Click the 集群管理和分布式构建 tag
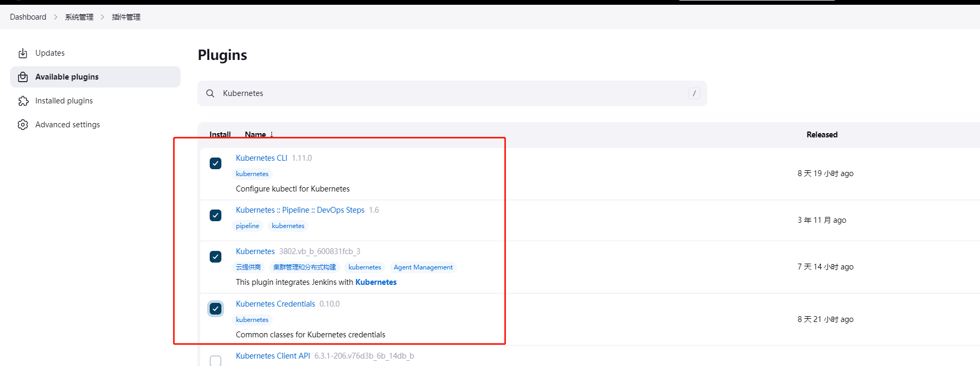Screen dimensions: 980x366 305,267
